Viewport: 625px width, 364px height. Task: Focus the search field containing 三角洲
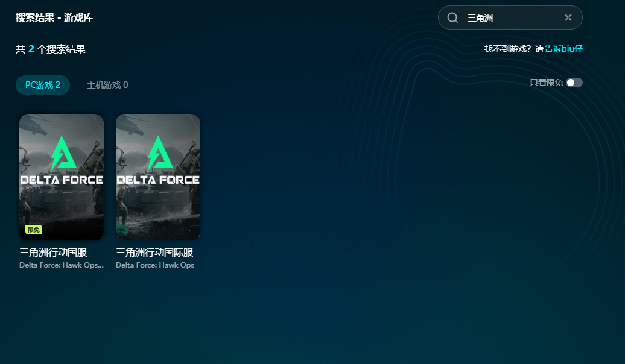pyautogui.click(x=510, y=17)
